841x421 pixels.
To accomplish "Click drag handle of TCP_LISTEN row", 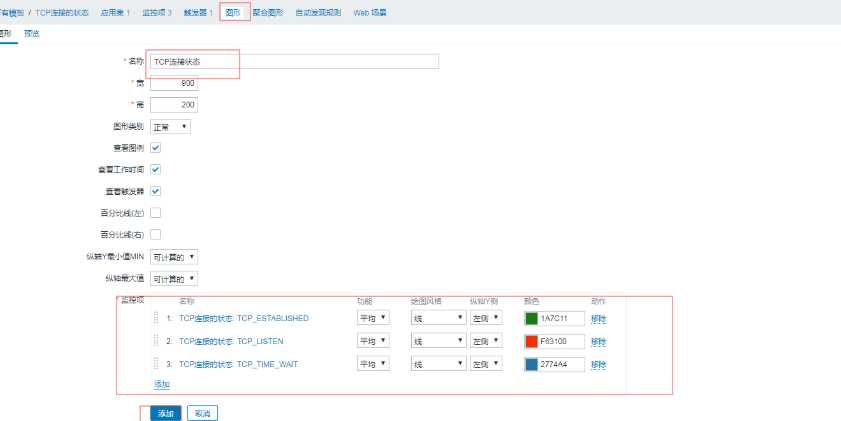I will [x=156, y=341].
